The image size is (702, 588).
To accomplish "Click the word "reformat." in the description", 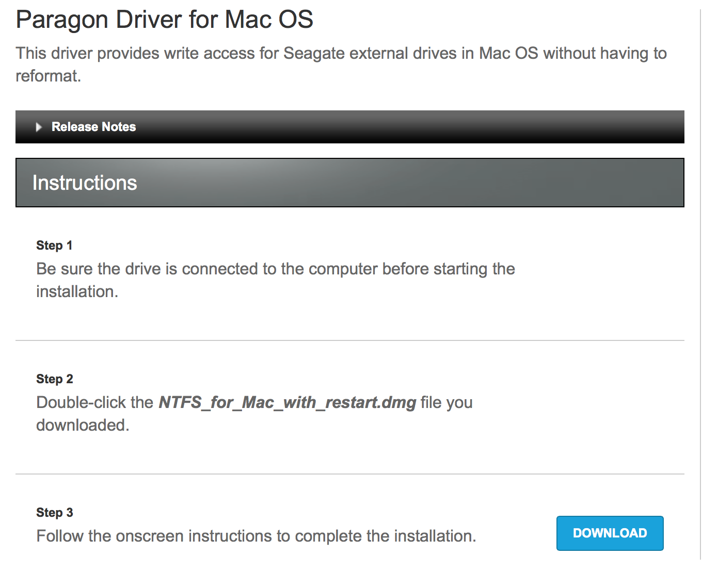I will pos(48,76).
